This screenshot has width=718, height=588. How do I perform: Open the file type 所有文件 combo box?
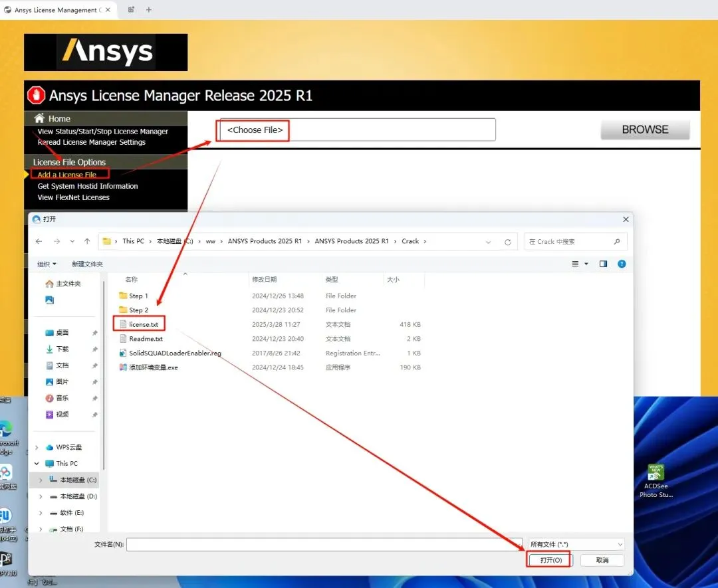tap(576, 544)
